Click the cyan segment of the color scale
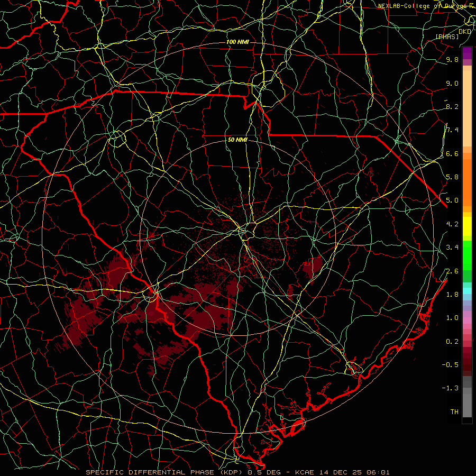Image resolution: width=476 pixels, height=476 pixels. (467, 291)
